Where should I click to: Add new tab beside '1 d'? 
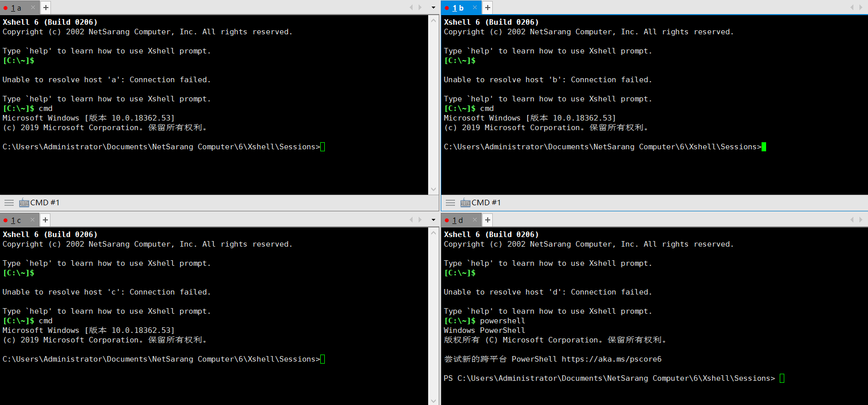click(487, 220)
